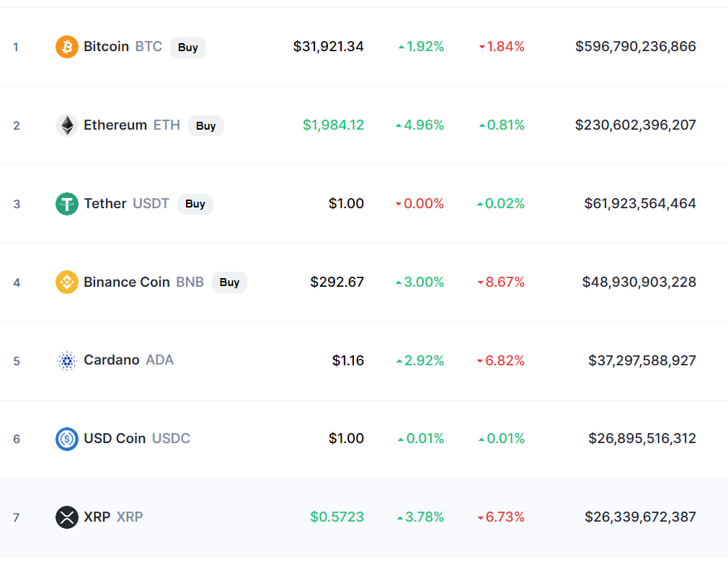Click Buy next to Binance Coin BNB
728x562 pixels.
click(229, 282)
